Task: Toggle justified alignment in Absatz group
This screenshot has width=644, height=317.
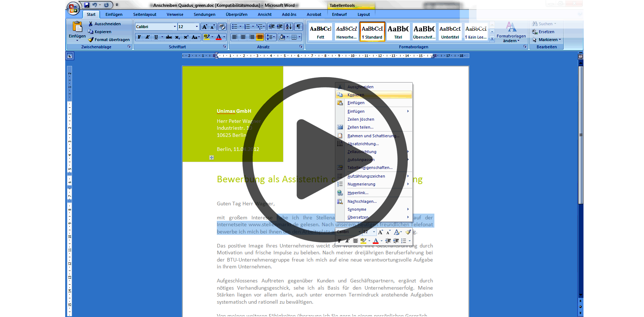Action: (260, 37)
